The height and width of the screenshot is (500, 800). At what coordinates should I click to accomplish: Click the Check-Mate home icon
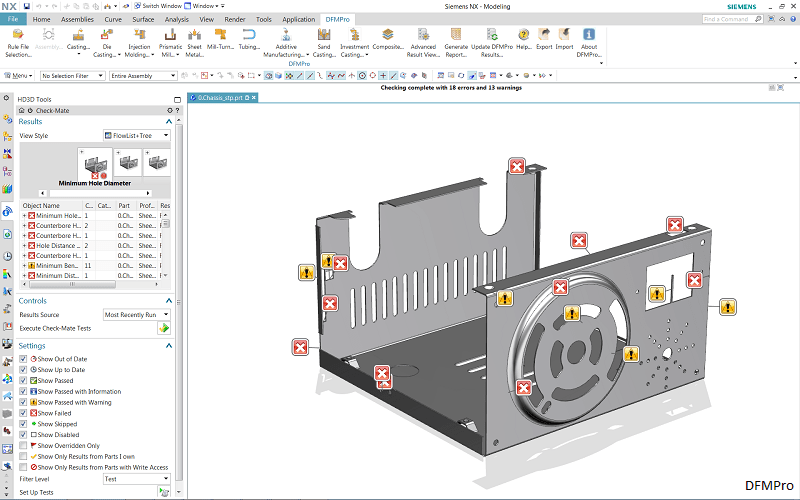[21, 110]
